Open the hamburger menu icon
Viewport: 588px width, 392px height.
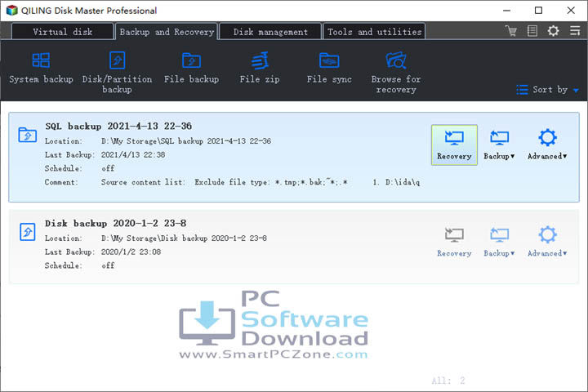(574, 31)
